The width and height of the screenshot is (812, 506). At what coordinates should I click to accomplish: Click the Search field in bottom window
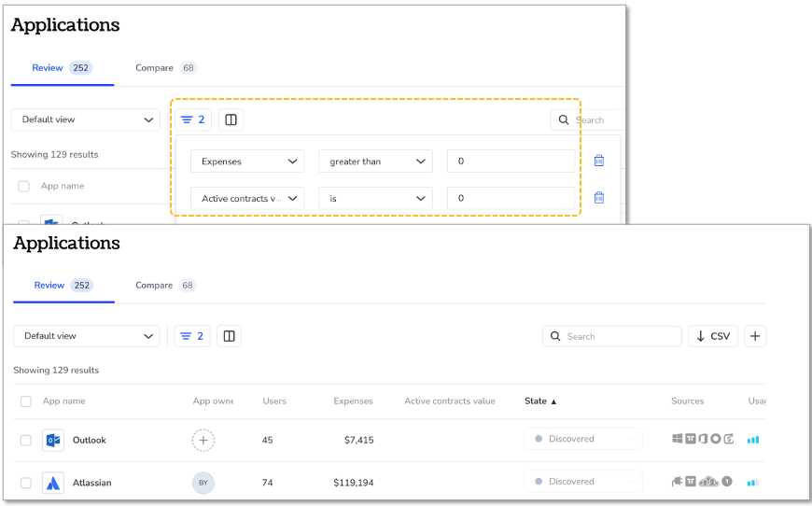tap(612, 336)
